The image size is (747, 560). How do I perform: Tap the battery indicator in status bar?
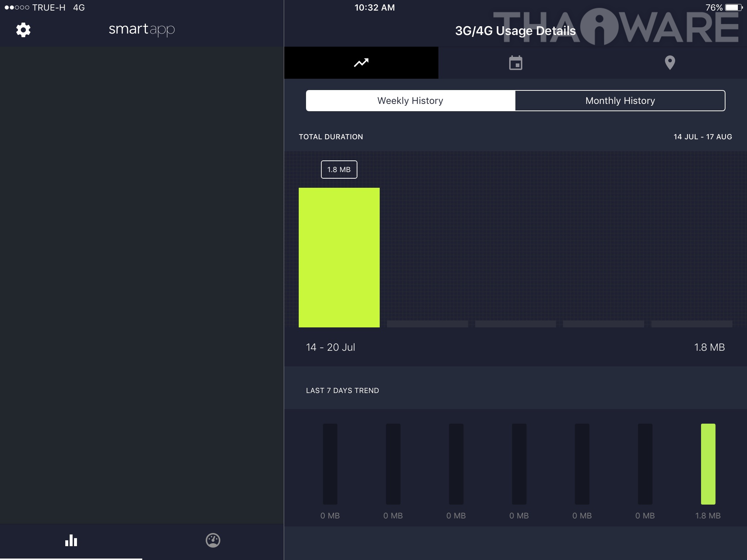coord(734,7)
